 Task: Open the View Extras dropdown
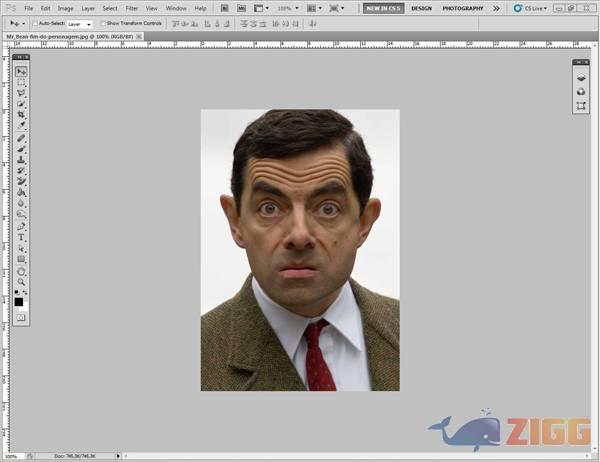(x=261, y=8)
